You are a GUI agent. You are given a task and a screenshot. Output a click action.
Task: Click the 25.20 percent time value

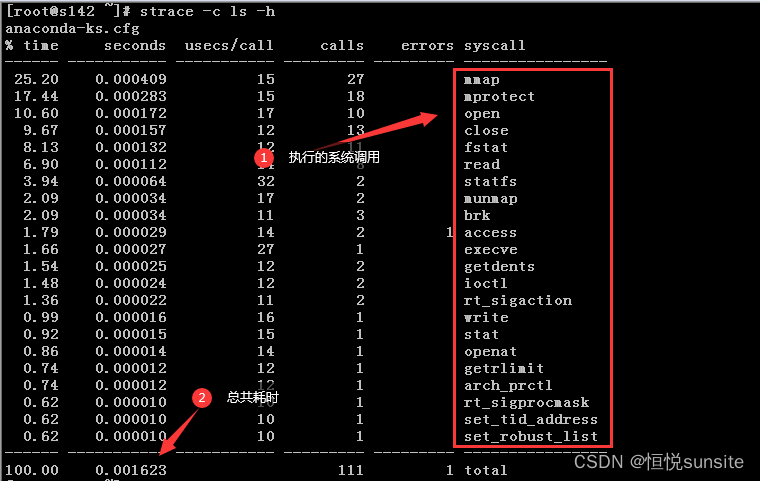(36, 79)
